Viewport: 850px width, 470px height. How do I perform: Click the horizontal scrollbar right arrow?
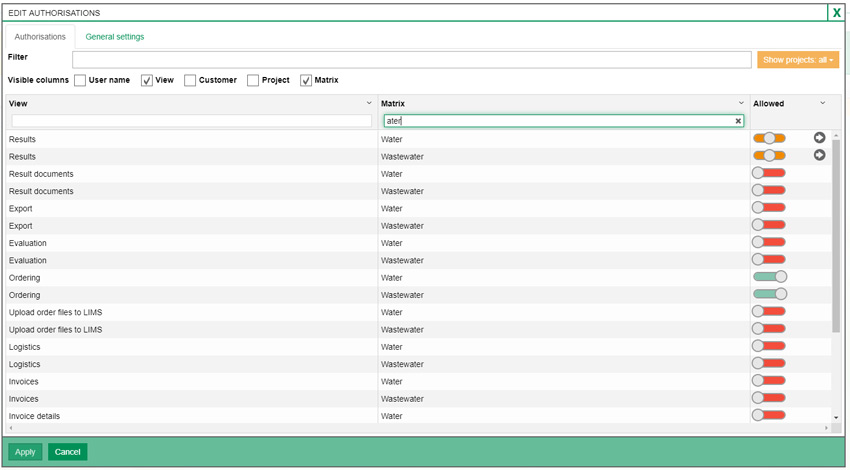(x=827, y=428)
